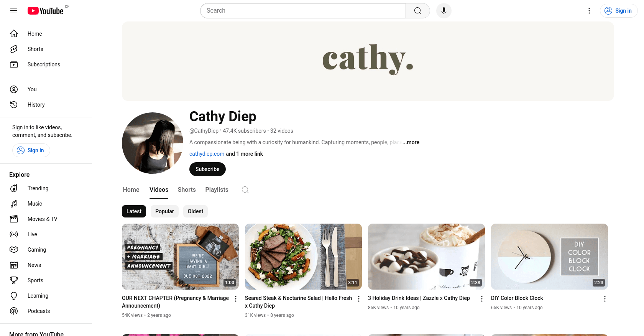Select the Popular sort chip
Viewport: 644px width, 336px height.
(x=164, y=211)
